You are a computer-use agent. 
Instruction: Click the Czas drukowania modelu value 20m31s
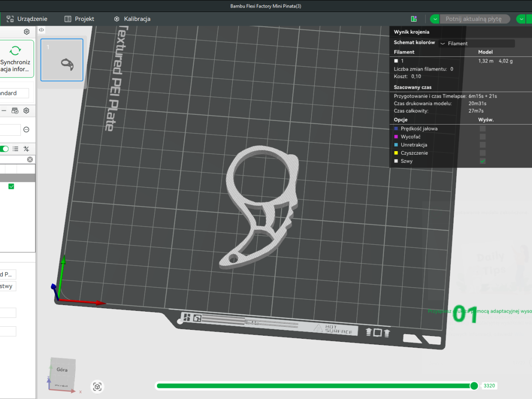click(477, 103)
